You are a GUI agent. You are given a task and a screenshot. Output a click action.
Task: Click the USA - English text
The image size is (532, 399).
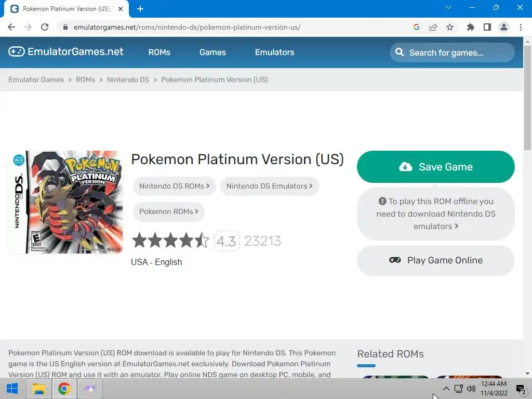156,262
